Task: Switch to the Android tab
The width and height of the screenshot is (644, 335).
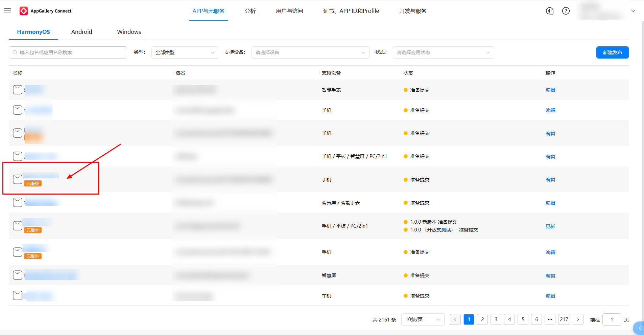Action: 81,32
